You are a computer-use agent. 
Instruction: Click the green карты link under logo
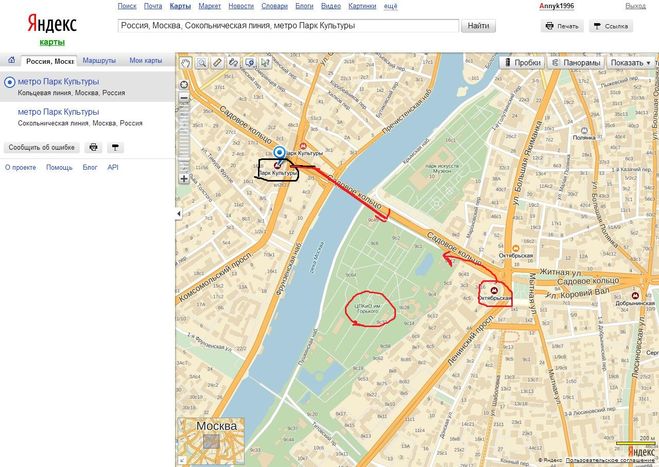click(x=52, y=42)
